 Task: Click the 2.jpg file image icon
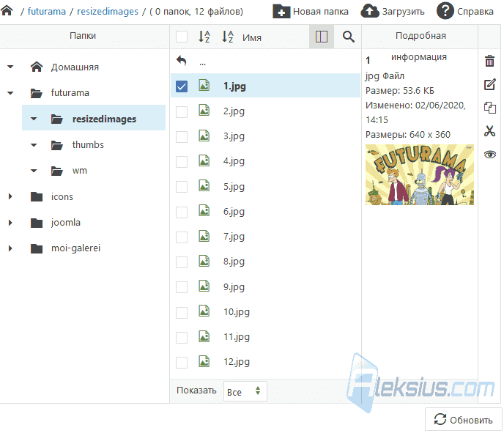(x=204, y=110)
